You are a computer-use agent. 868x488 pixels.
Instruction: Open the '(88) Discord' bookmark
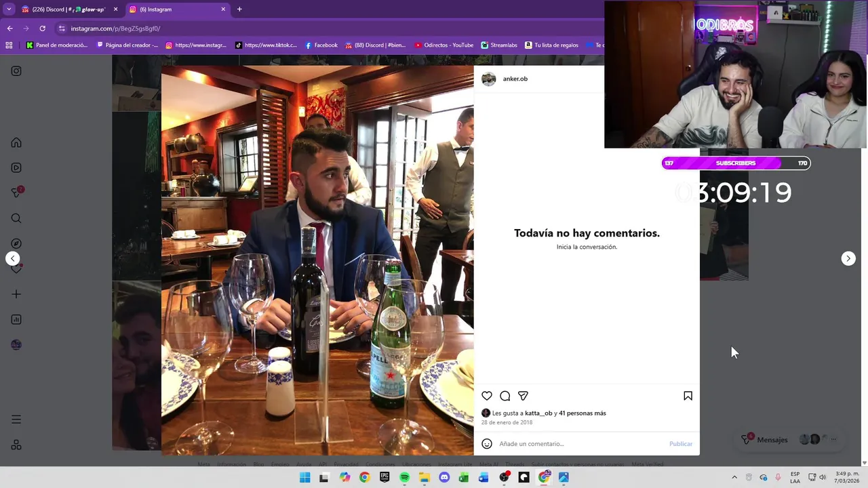click(x=375, y=45)
